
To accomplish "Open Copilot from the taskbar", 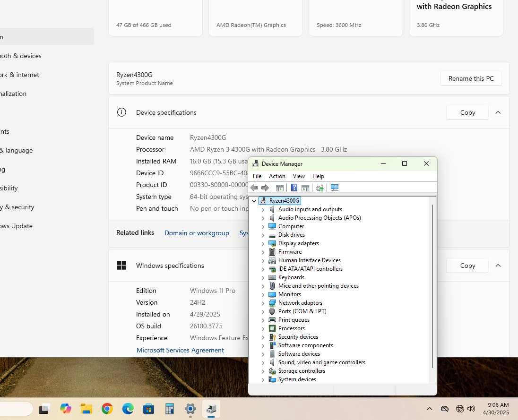I will [65, 409].
